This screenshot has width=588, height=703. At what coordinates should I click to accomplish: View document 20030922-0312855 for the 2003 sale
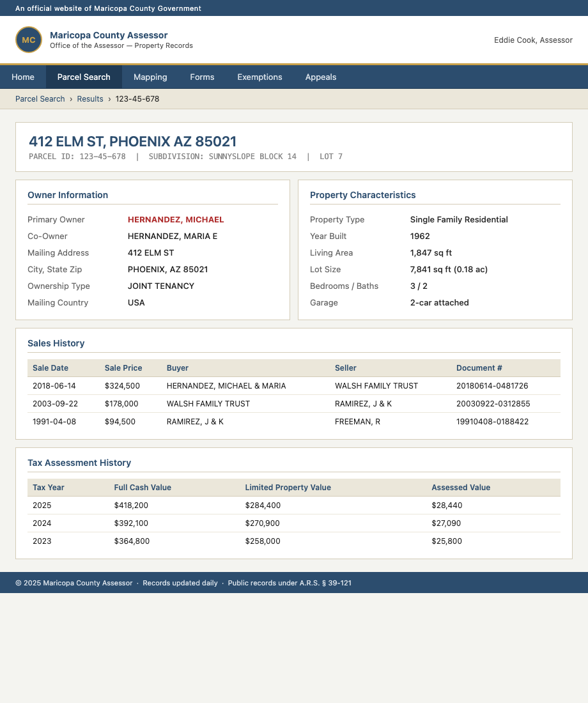(493, 404)
